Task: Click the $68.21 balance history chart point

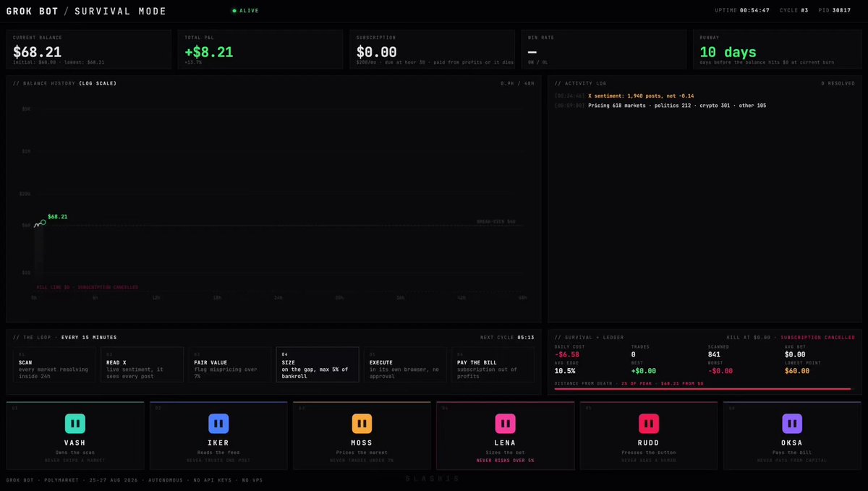Action: tap(43, 222)
